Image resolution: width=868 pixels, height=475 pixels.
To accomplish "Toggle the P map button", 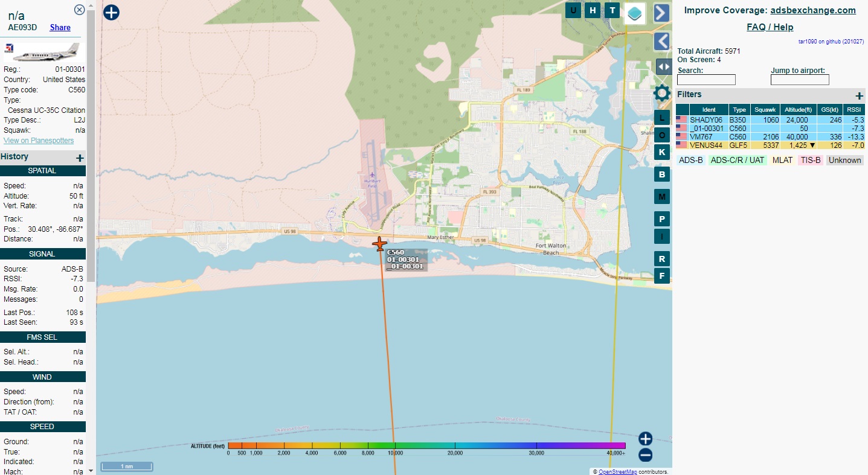I will 662,220.
